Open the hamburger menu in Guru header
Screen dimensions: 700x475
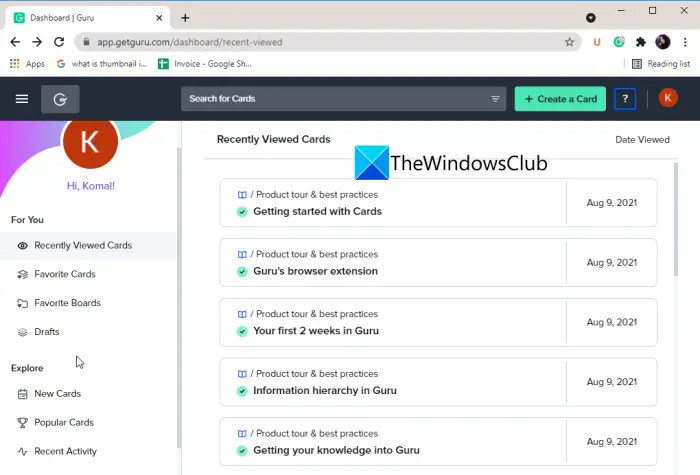pos(22,99)
